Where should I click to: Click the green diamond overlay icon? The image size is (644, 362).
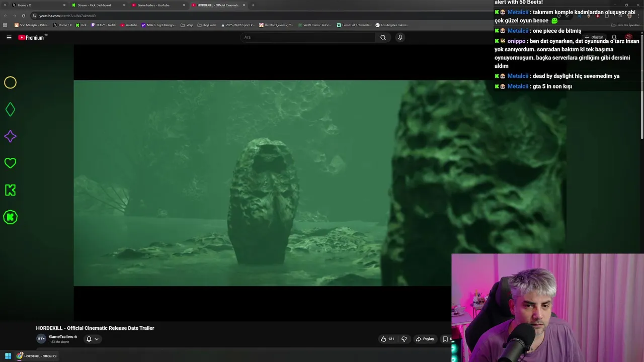click(x=10, y=109)
